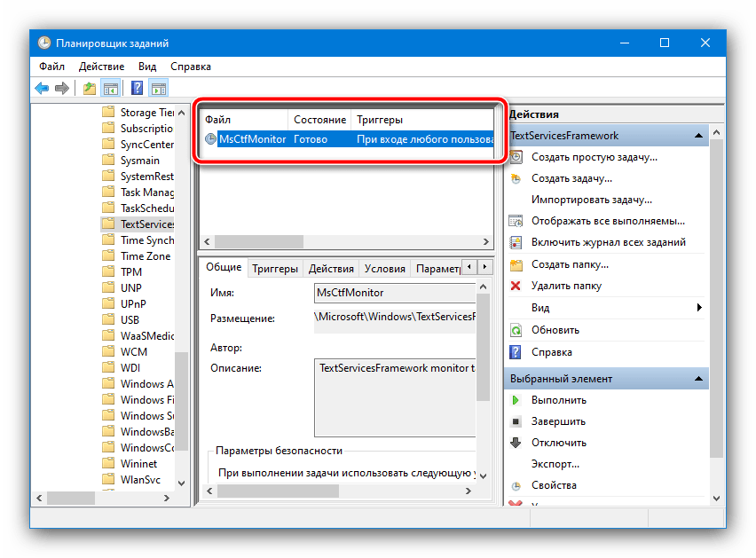Click the Свойства clock icon
The width and height of the screenshot is (756, 558).
pyautogui.click(x=516, y=486)
